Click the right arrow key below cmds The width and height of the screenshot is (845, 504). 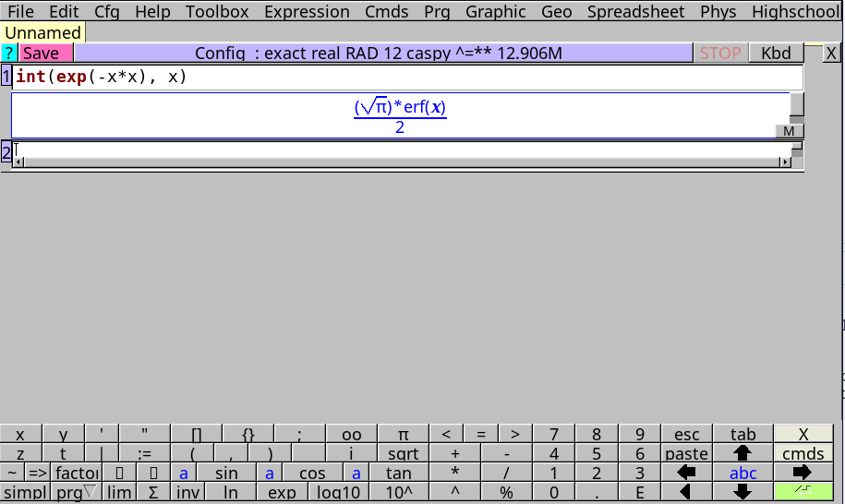pyautogui.click(x=803, y=473)
